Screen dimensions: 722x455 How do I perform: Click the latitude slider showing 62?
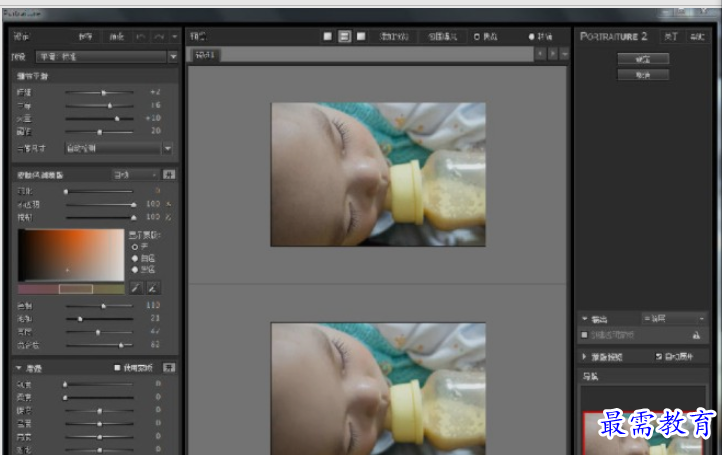click(99, 345)
